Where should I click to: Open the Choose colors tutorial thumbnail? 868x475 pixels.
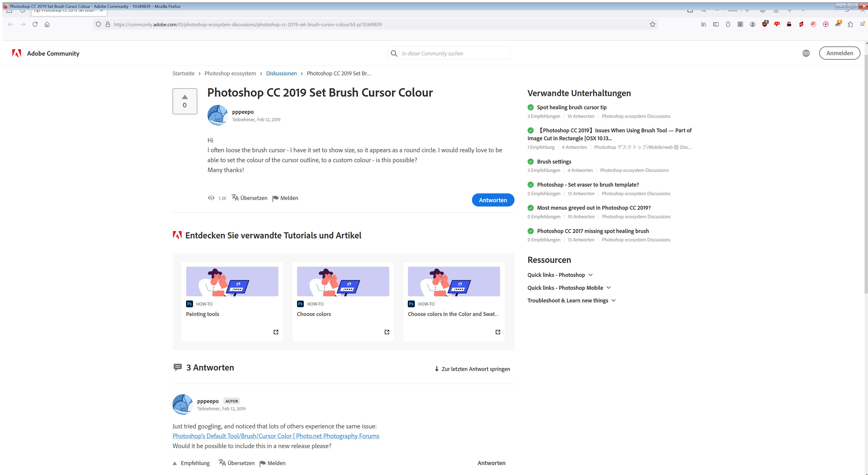pos(343,281)
